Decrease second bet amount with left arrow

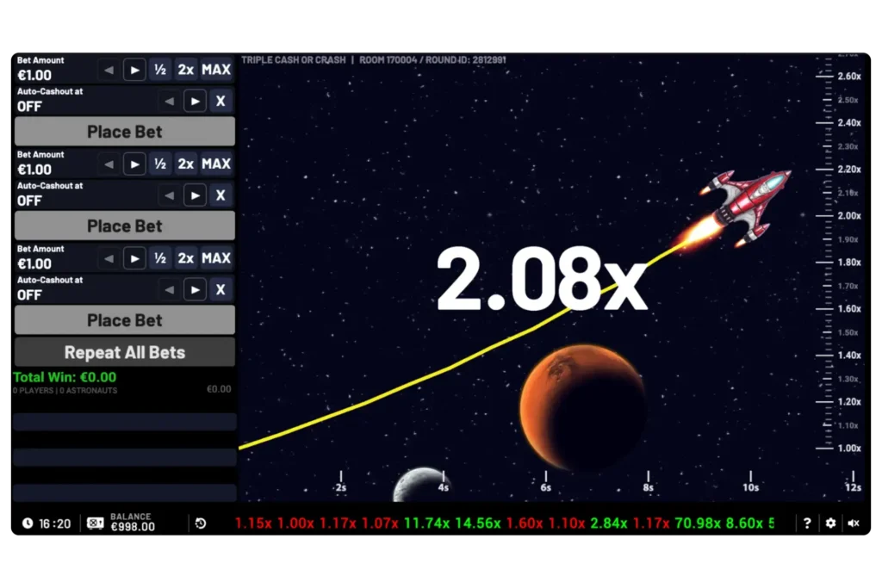[x=109, y=164]
